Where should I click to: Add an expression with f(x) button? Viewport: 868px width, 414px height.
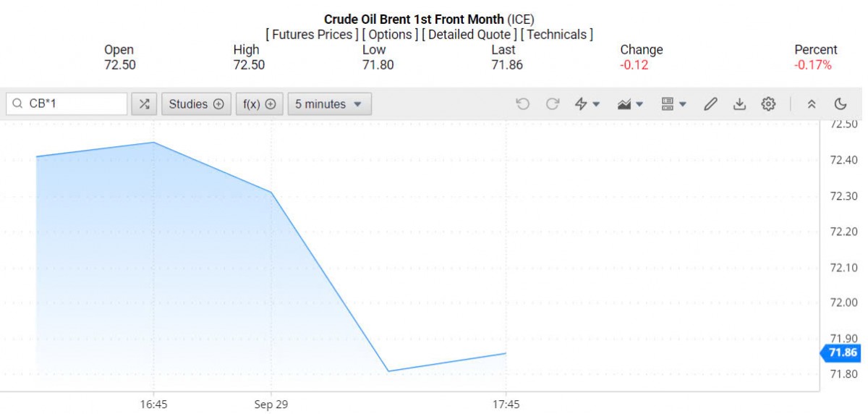point(259,104)
